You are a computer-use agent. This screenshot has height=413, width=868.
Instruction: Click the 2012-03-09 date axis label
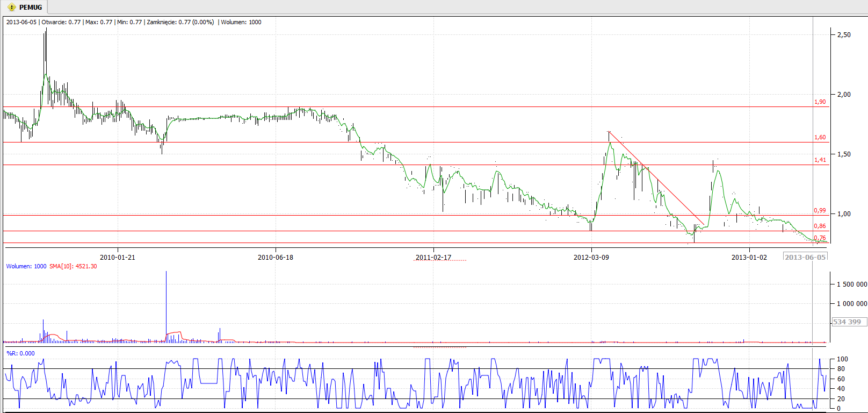[591, 257]
